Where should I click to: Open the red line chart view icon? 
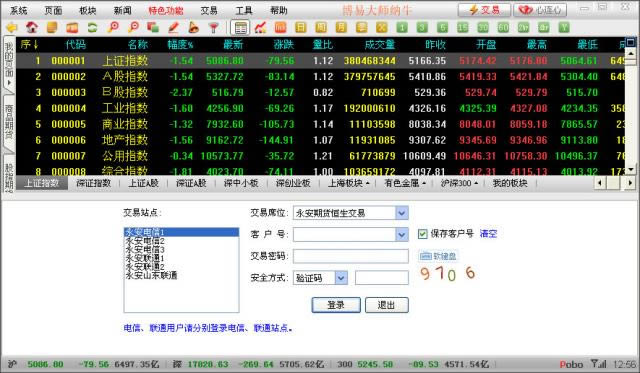[260, 27]
